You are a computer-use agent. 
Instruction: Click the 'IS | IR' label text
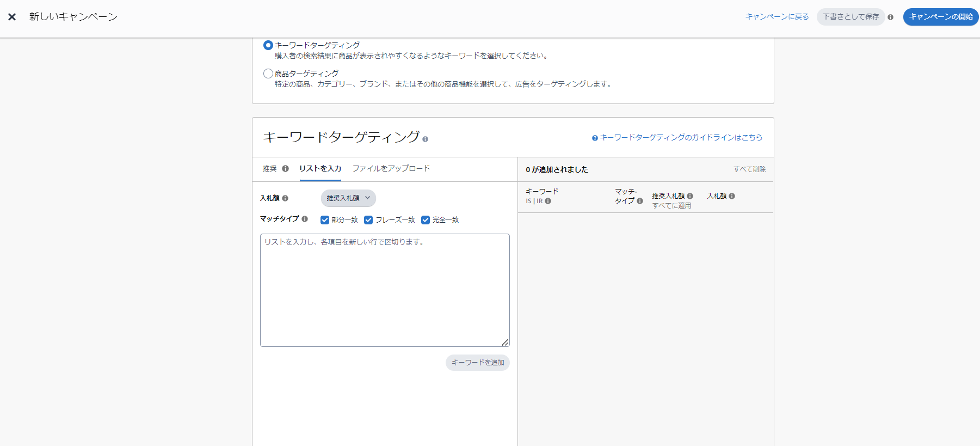[534, 201]
